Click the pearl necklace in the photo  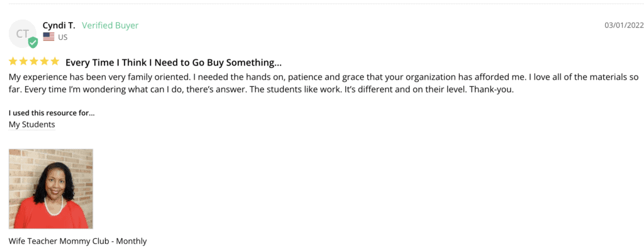[54, 207]
